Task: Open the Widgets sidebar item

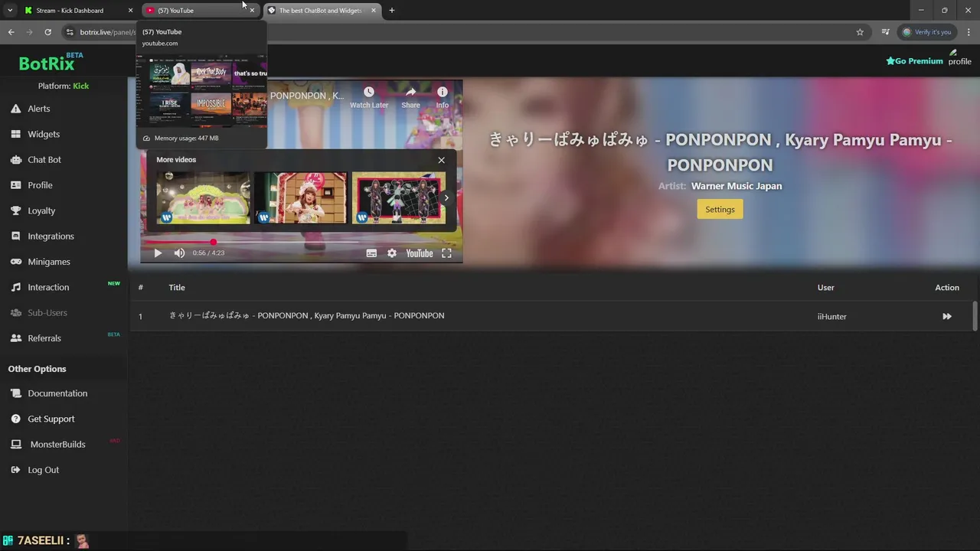Action: (43, 134)
